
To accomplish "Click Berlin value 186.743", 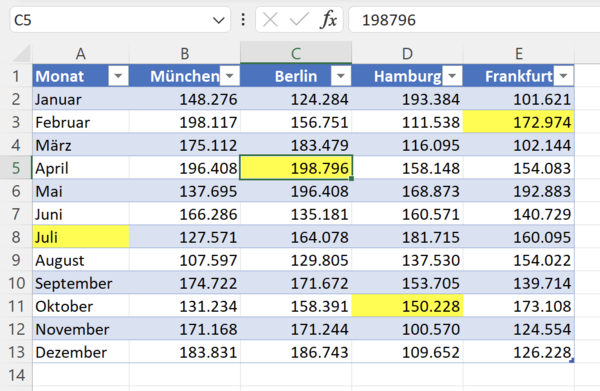I will [x=296, y=352].
